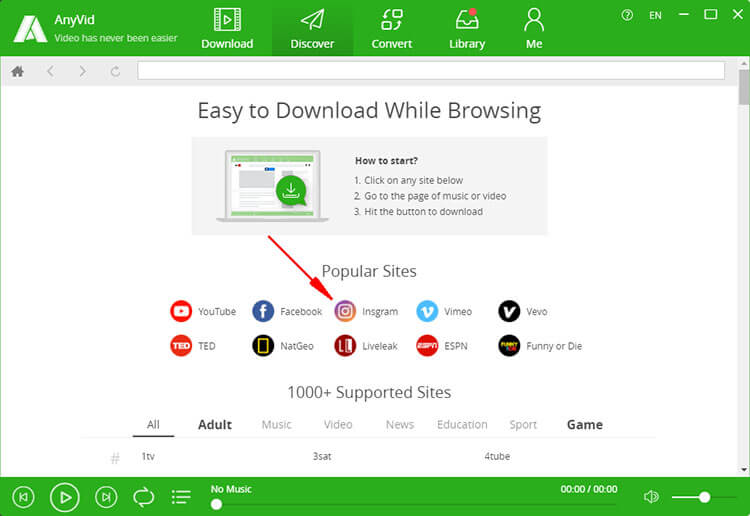Switch to the Discover tab
Viewport: 750px width, 516px height.
[312, 29]
